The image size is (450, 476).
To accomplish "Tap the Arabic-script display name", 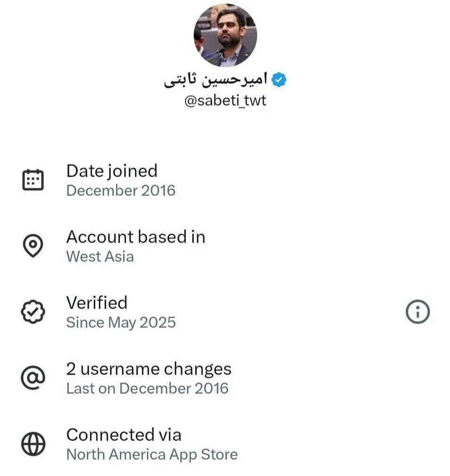I will click(x=216, y=80).
